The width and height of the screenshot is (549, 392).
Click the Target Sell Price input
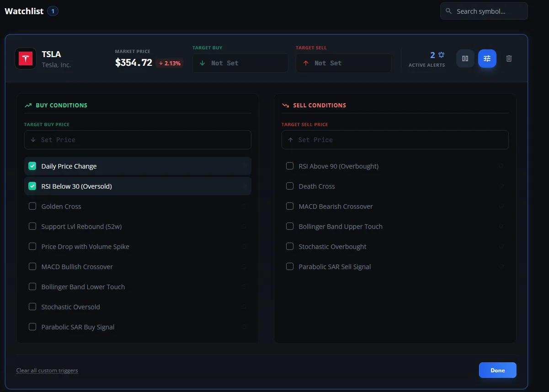coord(395,140)
